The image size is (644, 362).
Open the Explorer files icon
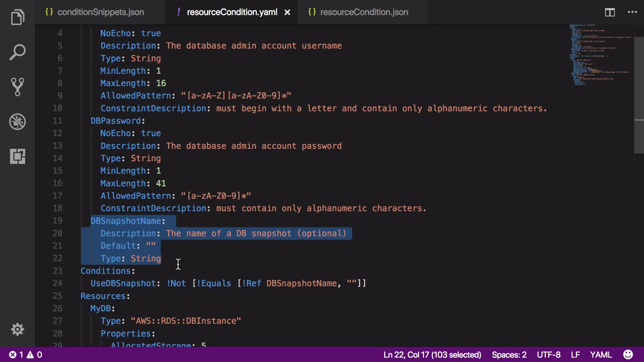17,17
